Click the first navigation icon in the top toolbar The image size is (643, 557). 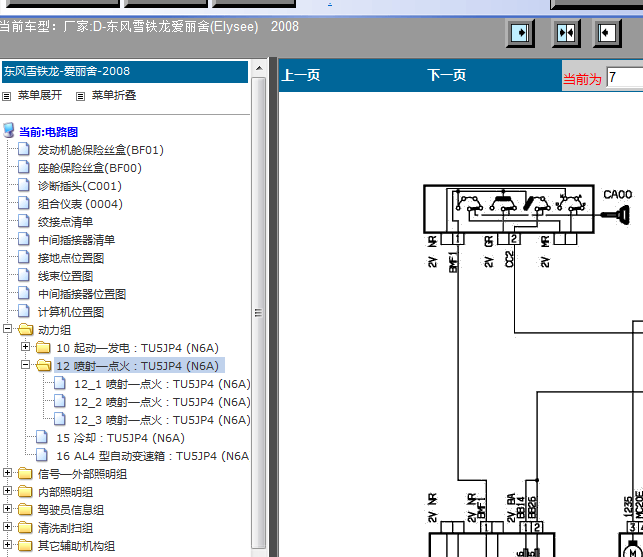pos(519,33)
